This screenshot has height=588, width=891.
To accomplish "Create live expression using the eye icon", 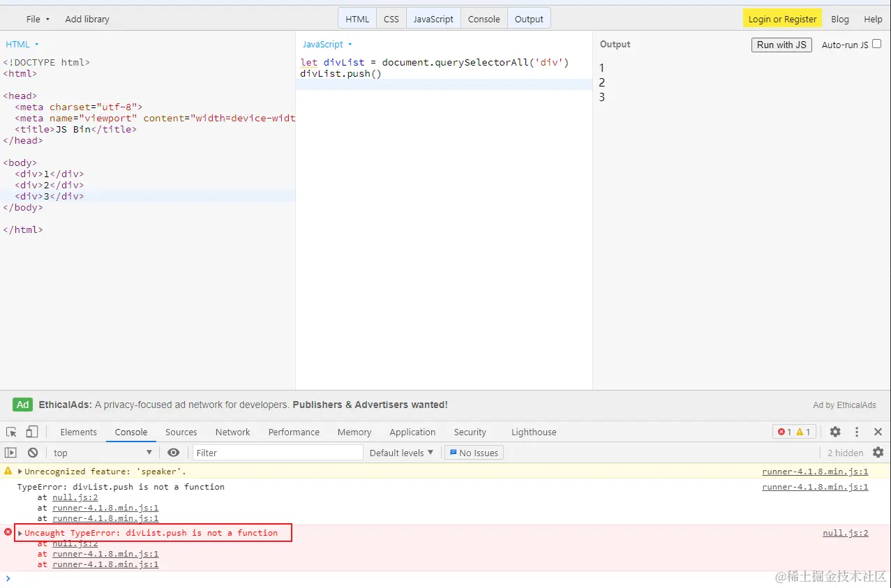I will click(174, 453).
